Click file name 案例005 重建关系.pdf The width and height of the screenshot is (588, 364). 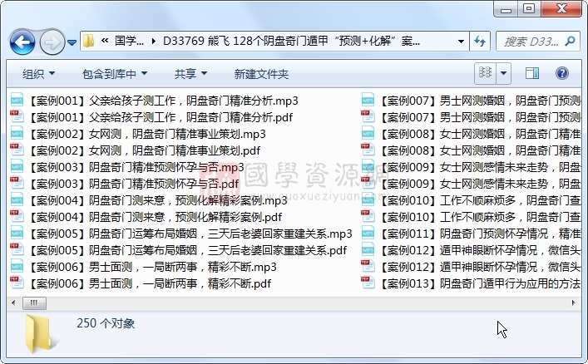pos(187,250)
